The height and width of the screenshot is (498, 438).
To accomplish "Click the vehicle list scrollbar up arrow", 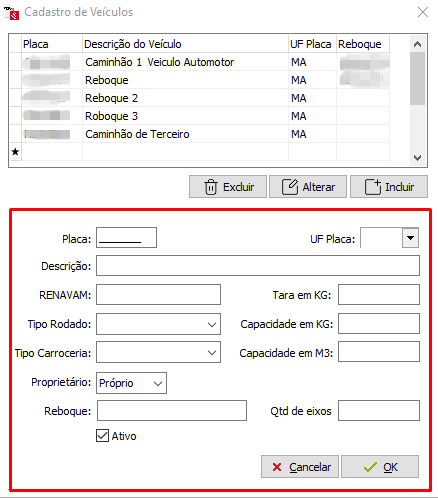I will [x=417, y=44].
